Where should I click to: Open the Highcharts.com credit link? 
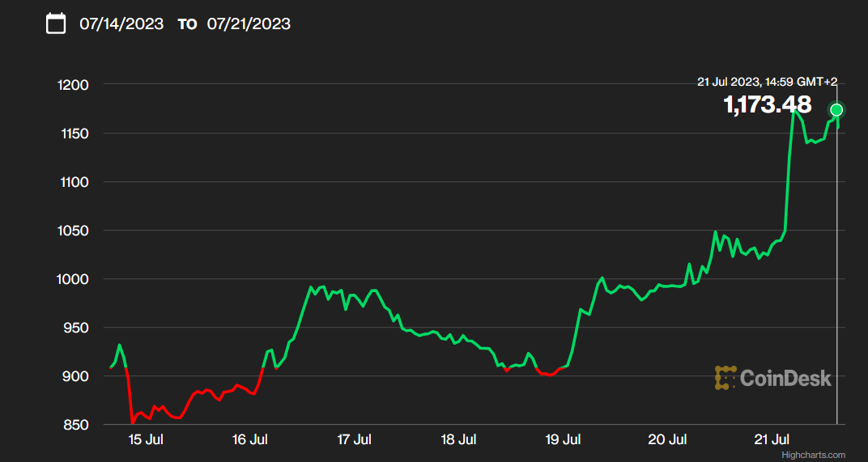coord(813,455)
